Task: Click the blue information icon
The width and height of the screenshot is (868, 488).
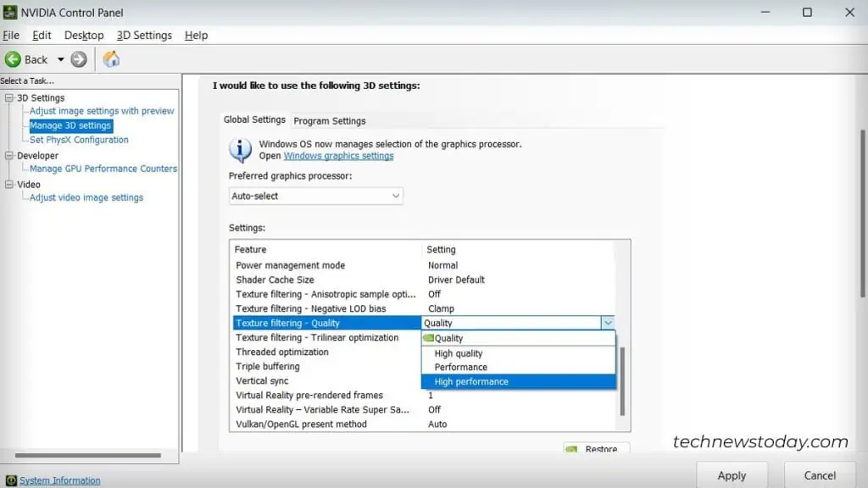Action: [x=240, y=150]
